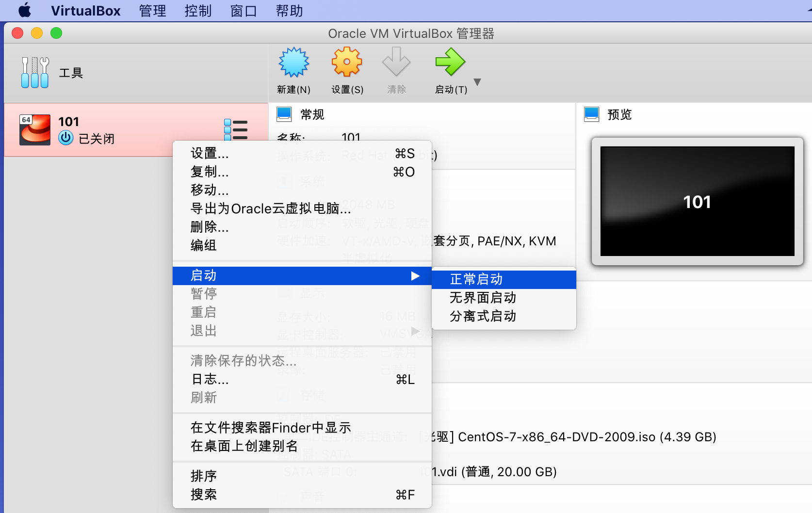The height and width of the screenshot is (513, 812).
Task: Choose 编组 in the context menu
Action: coord(302,245)
